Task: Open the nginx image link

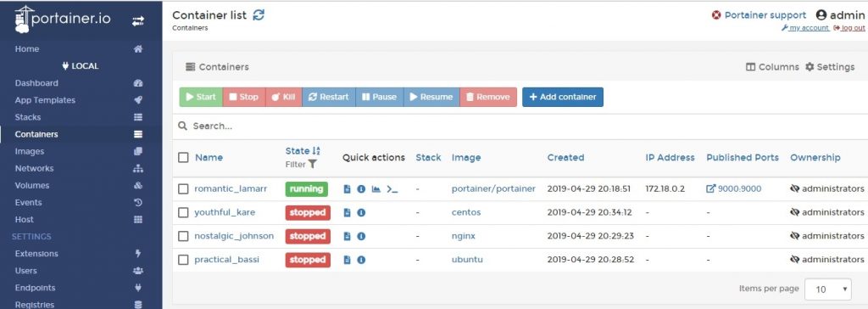Action: pos(464,236)
